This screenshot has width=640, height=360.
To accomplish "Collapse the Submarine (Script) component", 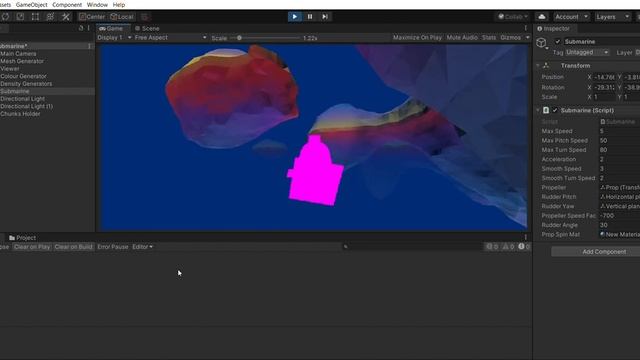I will pos(538,111).
